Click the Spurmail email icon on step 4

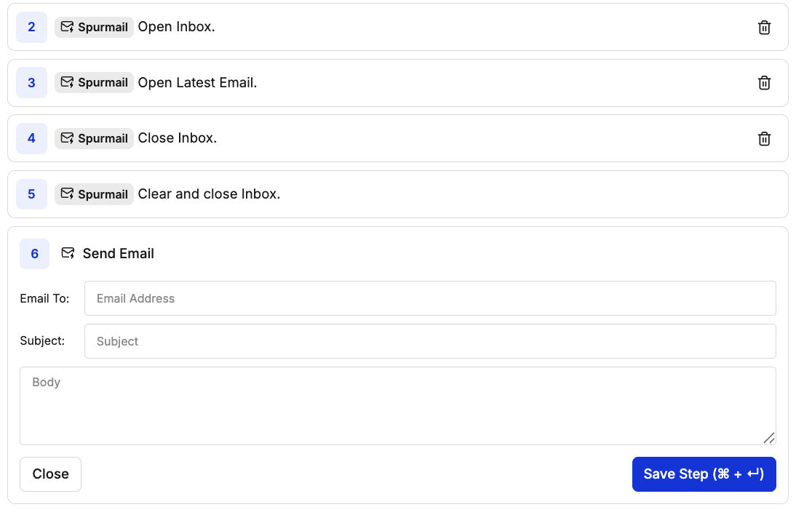point(67,138)
